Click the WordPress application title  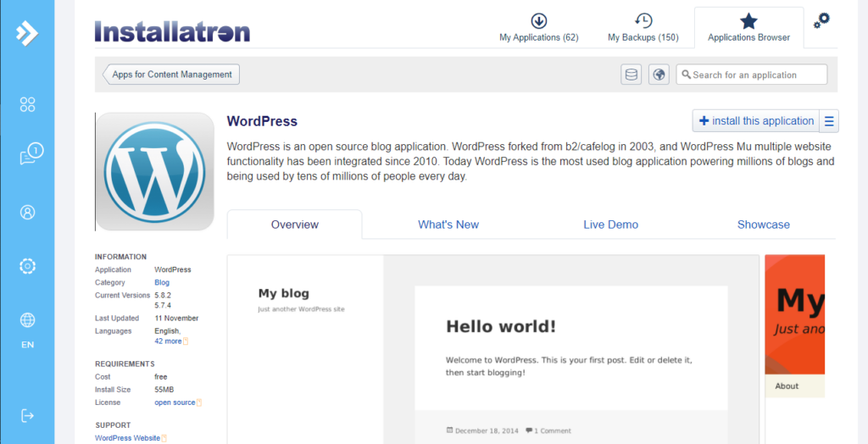262,121
